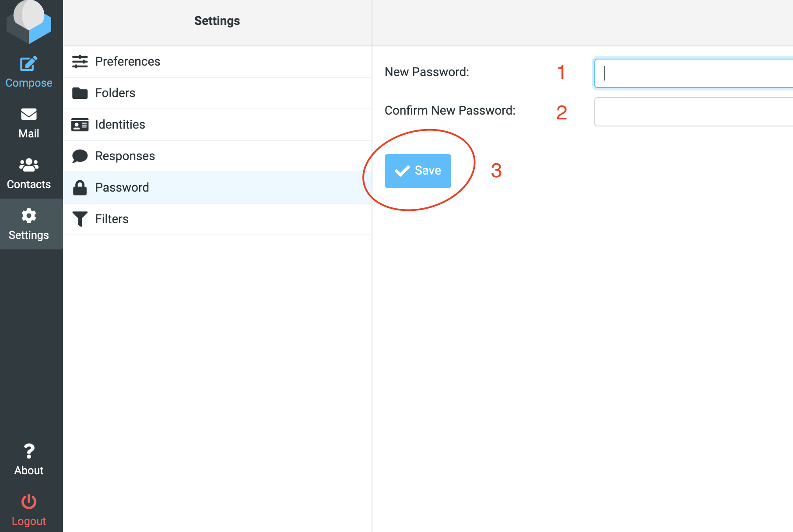Click the Confirm New Password field
This screenshot has width=793, height=532.
(693, 112)
